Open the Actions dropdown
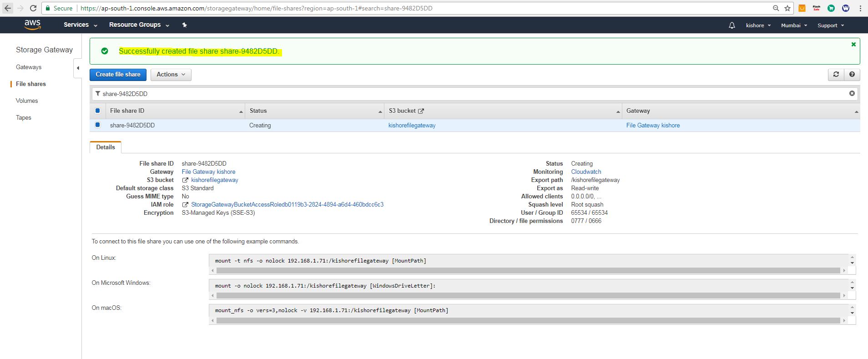868x359 pixels. (171, 75)
